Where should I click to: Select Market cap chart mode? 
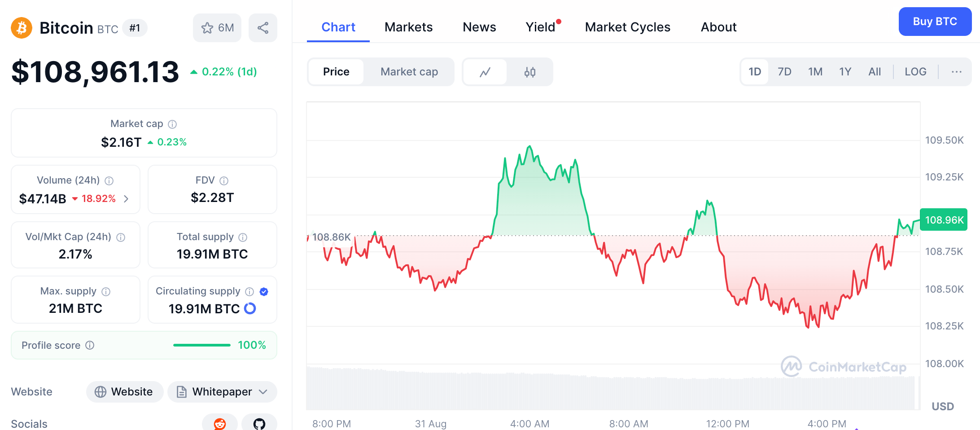point(409,72)
